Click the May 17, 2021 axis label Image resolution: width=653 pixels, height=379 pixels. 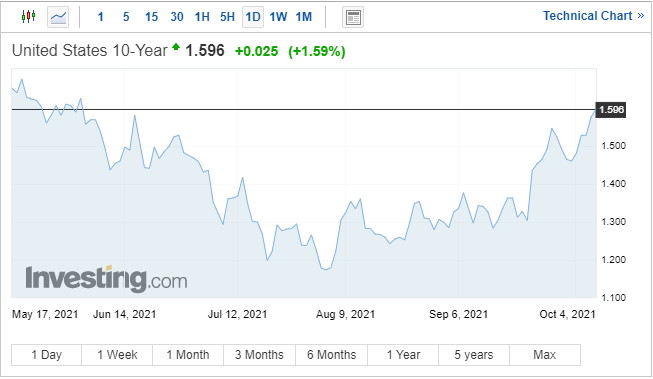point(45,314)
